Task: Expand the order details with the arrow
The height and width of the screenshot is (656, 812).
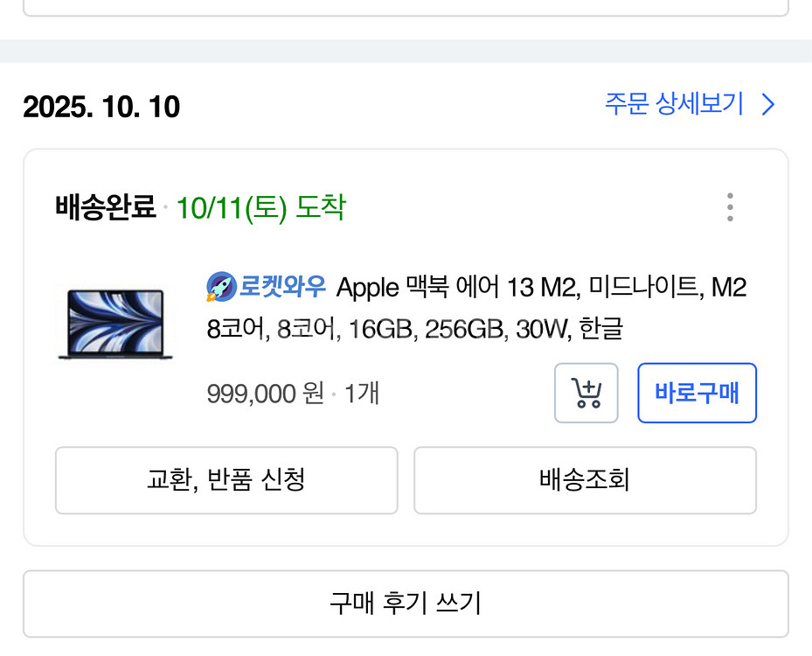Action: [767, 104]
